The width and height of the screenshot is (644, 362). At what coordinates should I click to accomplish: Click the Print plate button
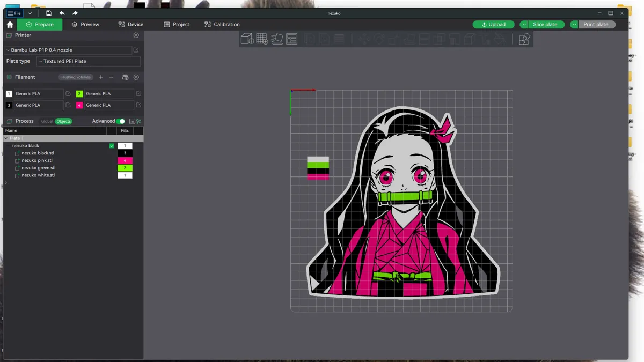(x=596, y=25)
